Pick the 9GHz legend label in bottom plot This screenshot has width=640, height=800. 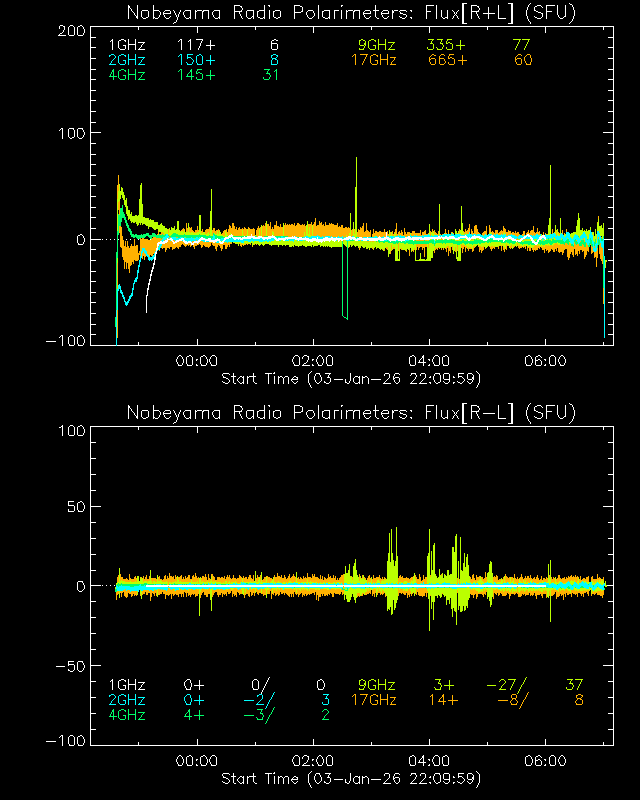[376, 685]
